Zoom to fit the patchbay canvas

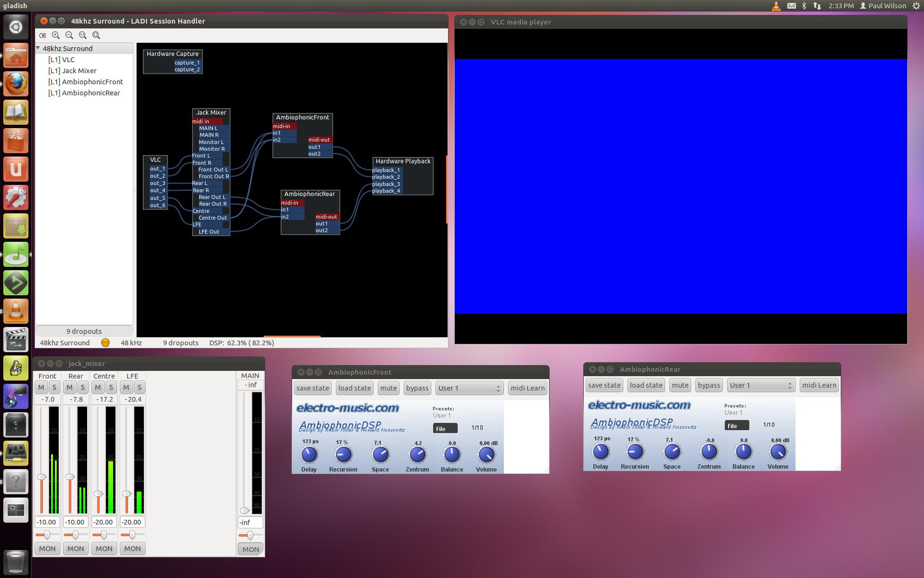tap(96, 35)
